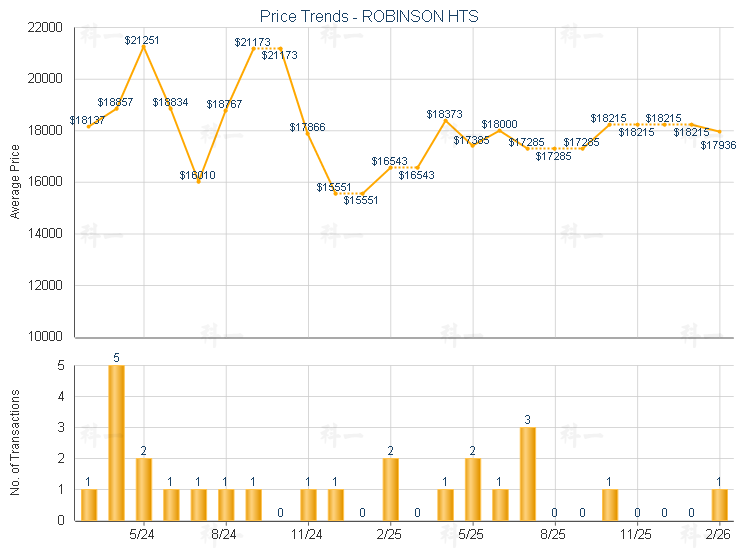
Task: Click the Average Price axis label
Action: click(15, 181)
